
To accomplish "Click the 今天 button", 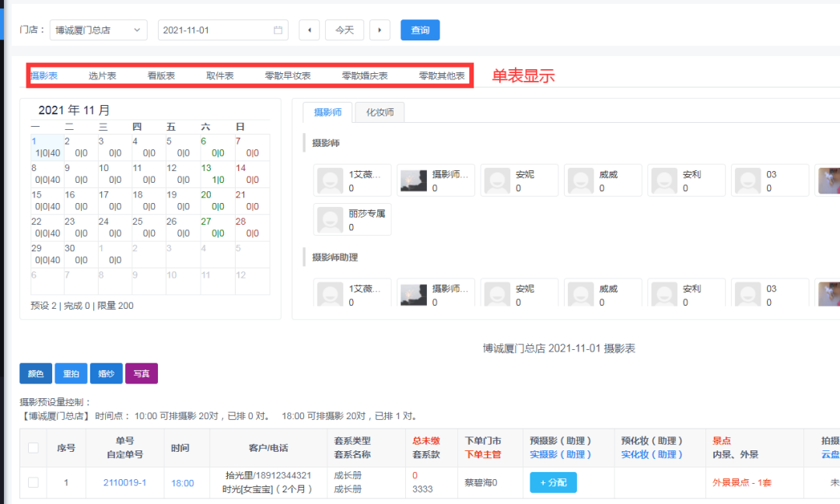I will (344, 30).
